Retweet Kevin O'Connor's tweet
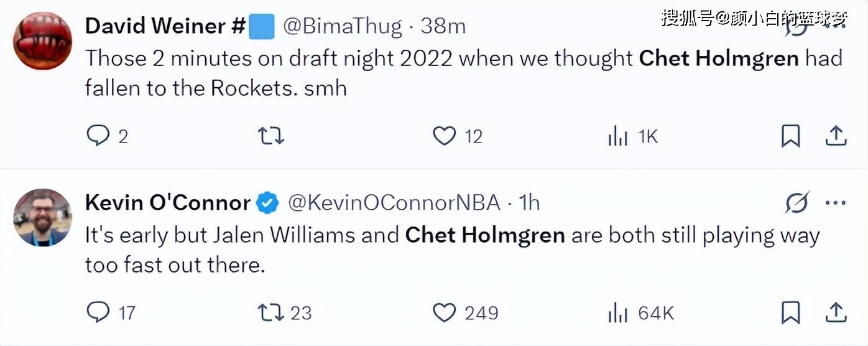Screen dimensions: 868x346 270,312
